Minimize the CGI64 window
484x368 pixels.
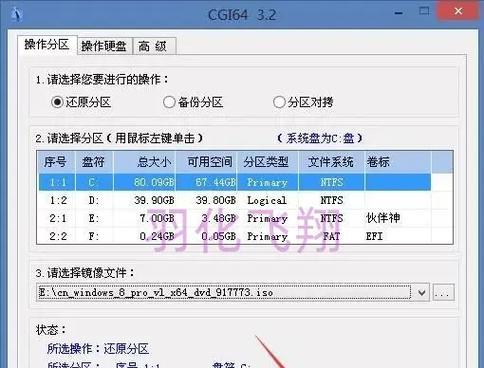[x=399, y=12]
